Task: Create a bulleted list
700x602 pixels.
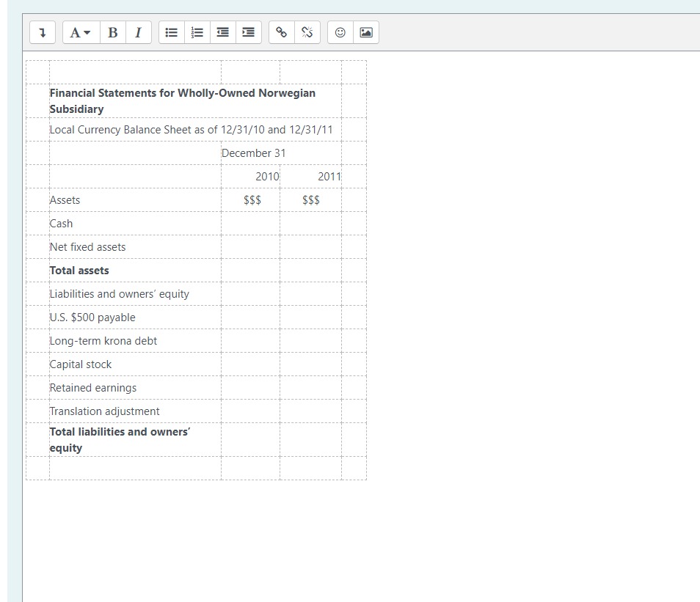Action: (171, 32)
